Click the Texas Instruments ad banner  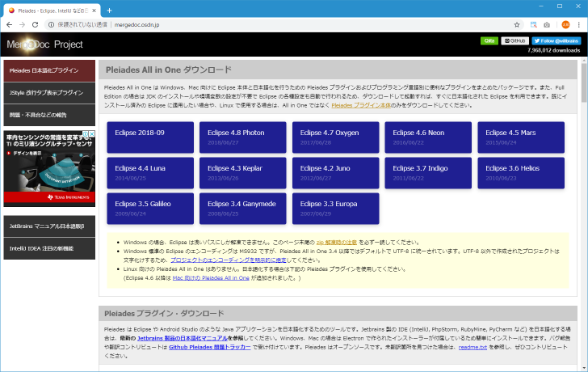(49, 168)
